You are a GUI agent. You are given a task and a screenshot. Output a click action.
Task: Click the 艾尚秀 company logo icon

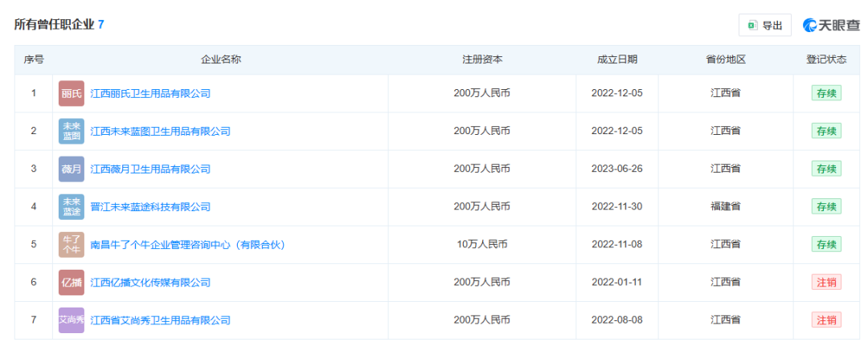click(72, 320)
